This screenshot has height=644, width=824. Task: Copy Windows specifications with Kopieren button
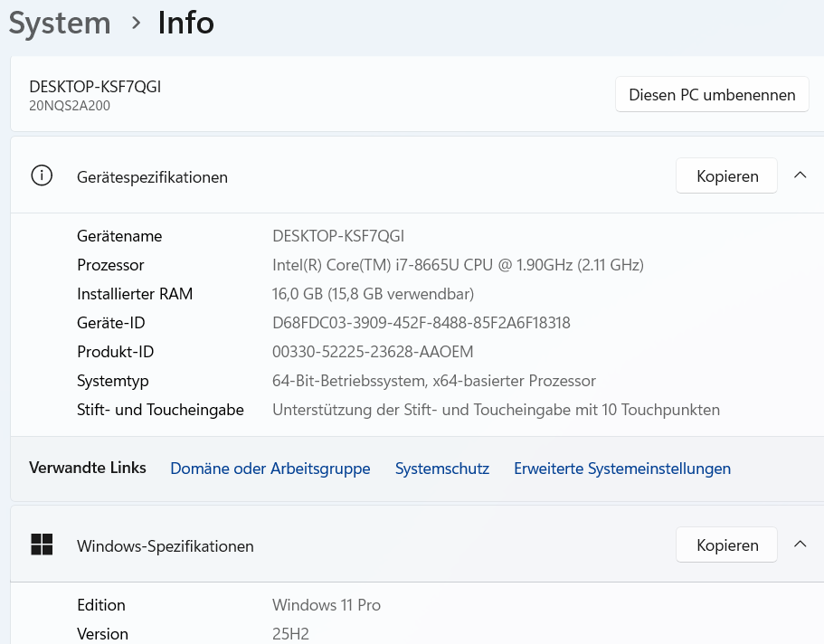point(727,545)
